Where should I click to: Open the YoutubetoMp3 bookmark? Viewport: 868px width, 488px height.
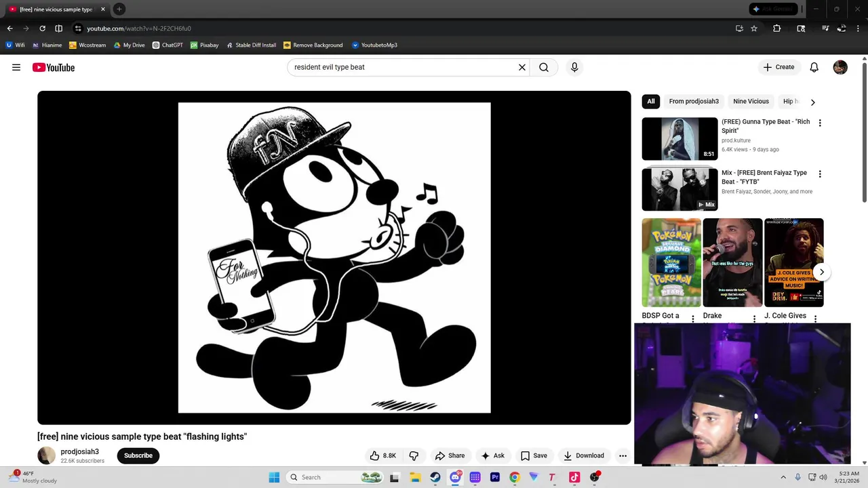[x=374, y=45]
